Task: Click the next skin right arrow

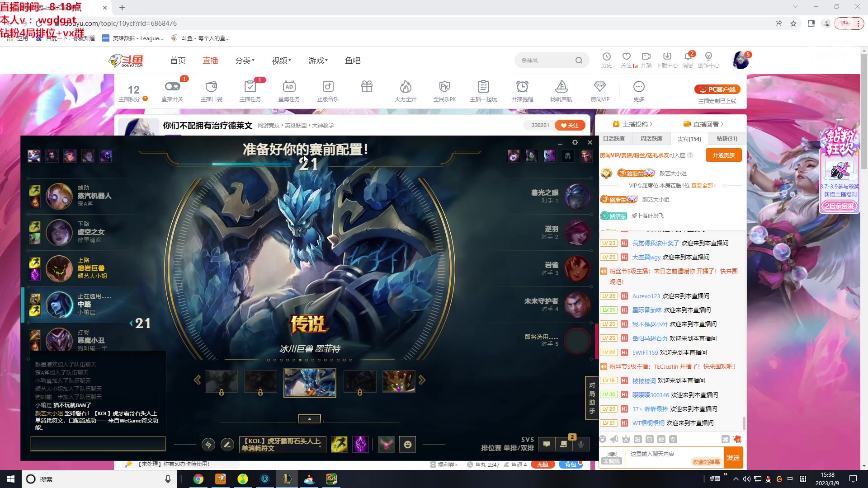Action: (x=422, y=380)
